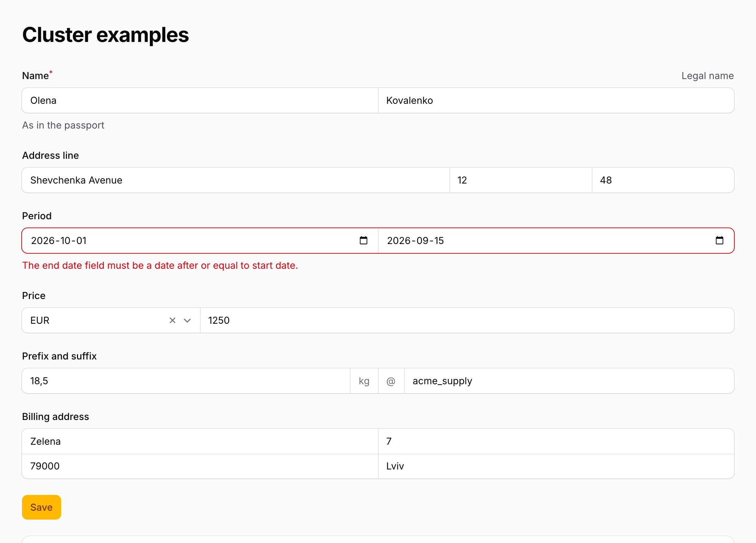Viewport: 756px width, 543px height.
Task: Click the billing postal code field 79000
Action: [x=200, y=466]
